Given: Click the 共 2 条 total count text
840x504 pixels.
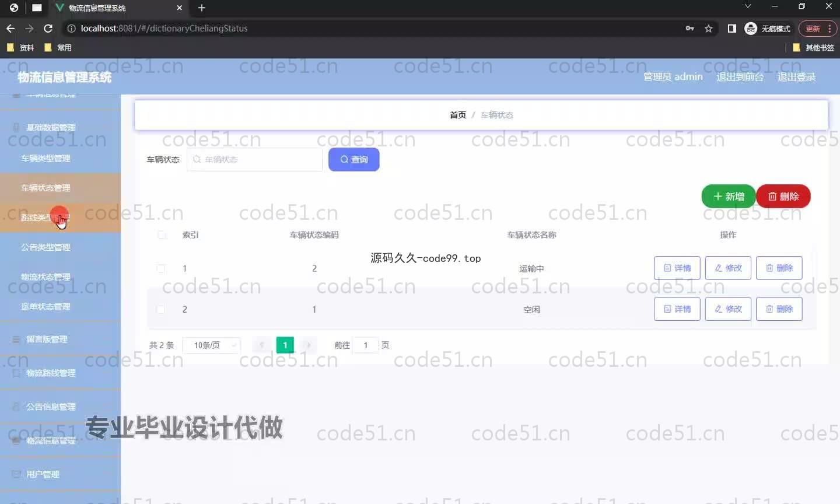Looking at the screenshot, I should pyautogui.click(x=162, y=345).
